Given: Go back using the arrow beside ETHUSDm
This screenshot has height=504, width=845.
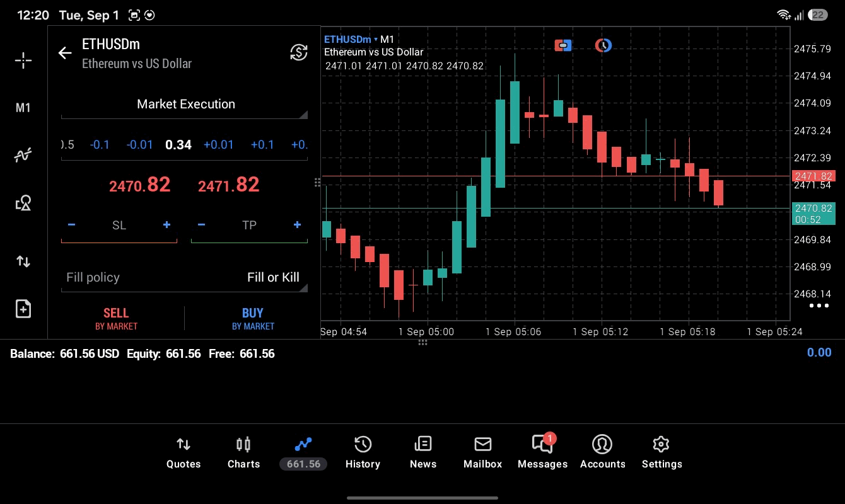Looking at the screenshot, I should (x=65, y=53).
